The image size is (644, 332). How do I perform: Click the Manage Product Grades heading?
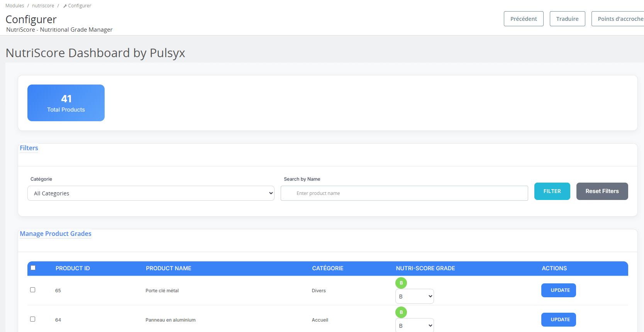[x=56, y=234]
